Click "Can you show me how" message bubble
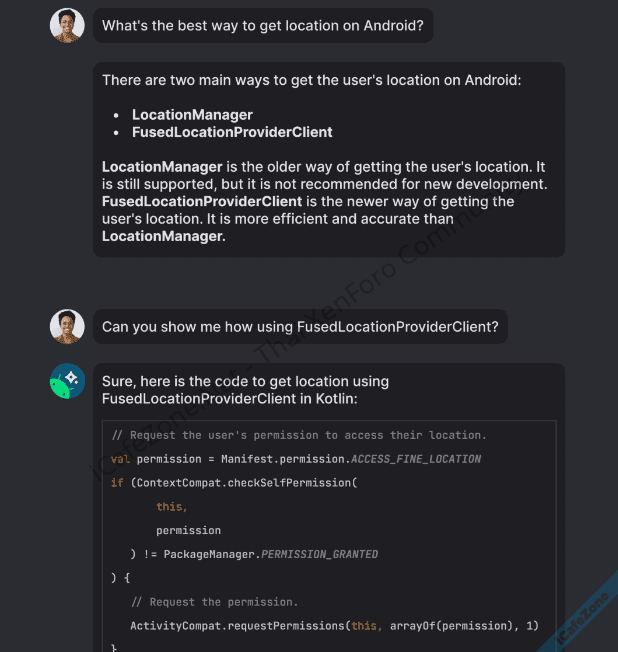618x652 pixels. (300, 327)
